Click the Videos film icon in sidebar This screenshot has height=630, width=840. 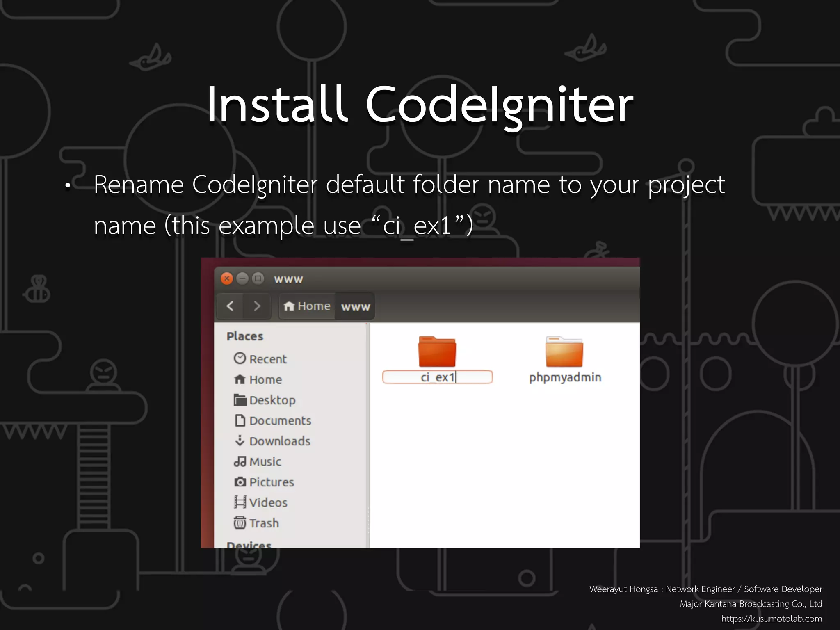pos(240,502)
